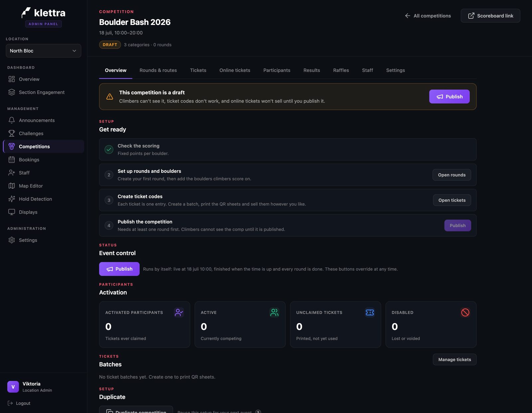Expand the North Bloc location dropdown
Viewport: 532px width, 413px height.
(44, 51)
